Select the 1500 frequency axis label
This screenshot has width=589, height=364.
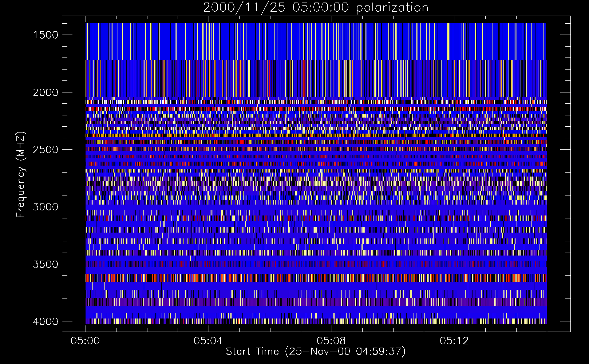(x=46, y=35)
